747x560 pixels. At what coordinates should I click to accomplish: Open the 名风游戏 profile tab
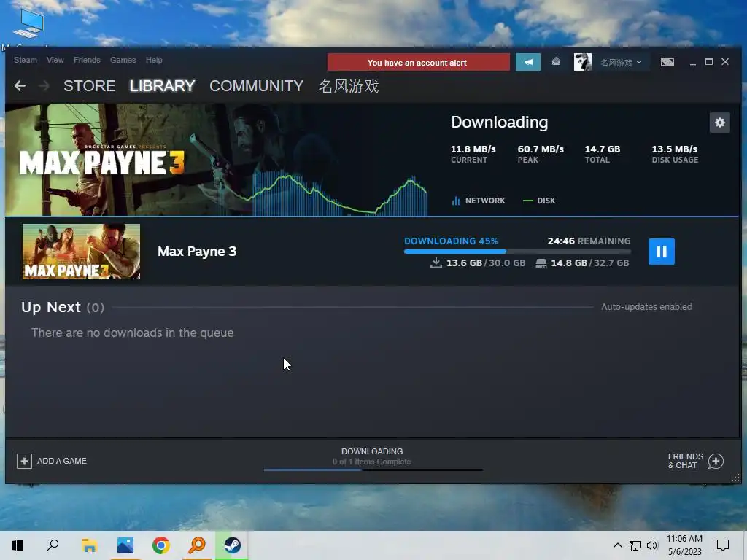(349, 86)
